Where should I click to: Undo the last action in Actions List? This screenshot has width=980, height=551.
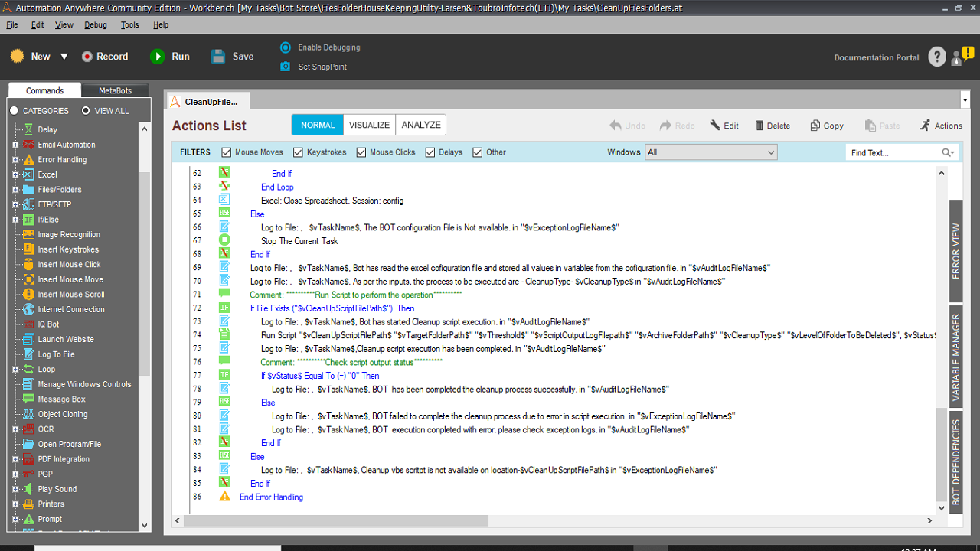coord(628,126)
